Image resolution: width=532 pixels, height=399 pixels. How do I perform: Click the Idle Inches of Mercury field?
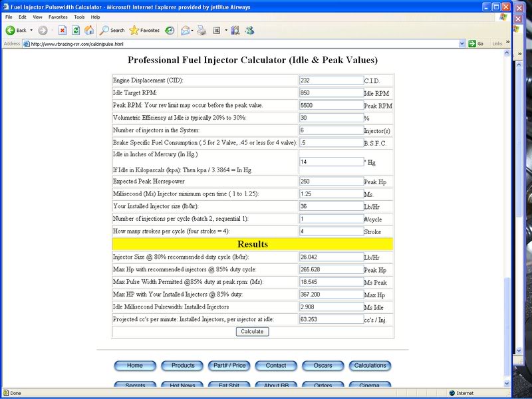[331, 162]
